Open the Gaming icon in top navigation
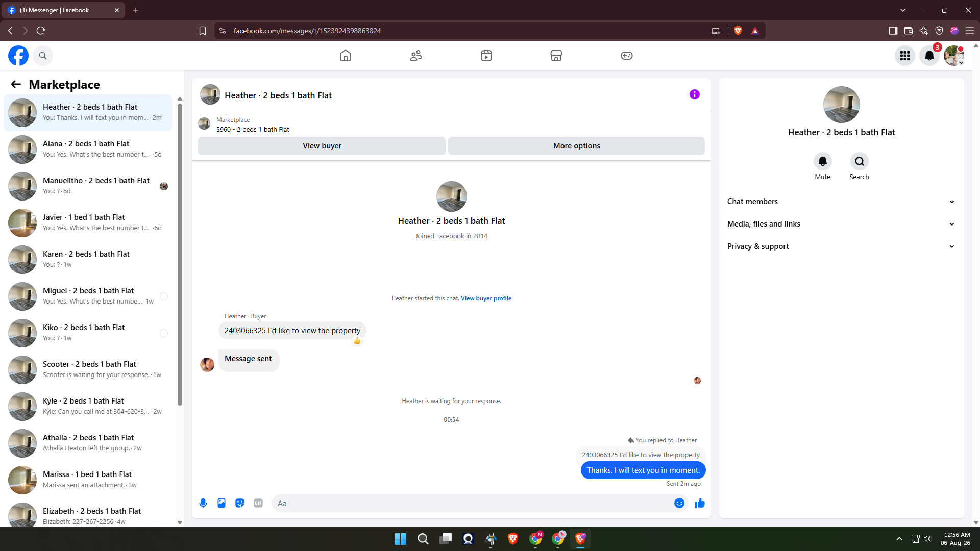This screenshot has width=980, height=551. 627,56
